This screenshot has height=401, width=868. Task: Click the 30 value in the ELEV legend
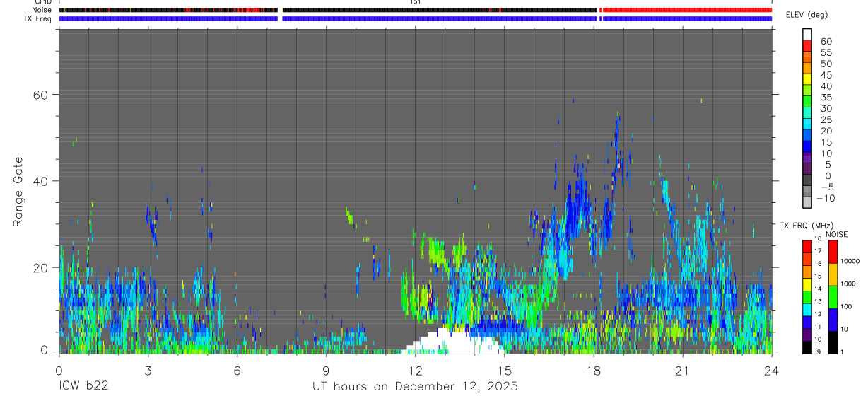[826, 108]
